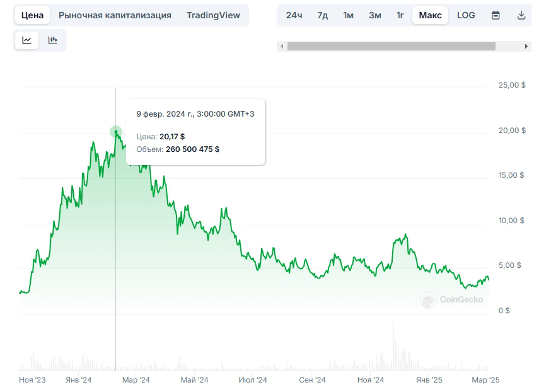
Task: Click the 25,00 $ axis label
Action: click(x=512, y=85)
